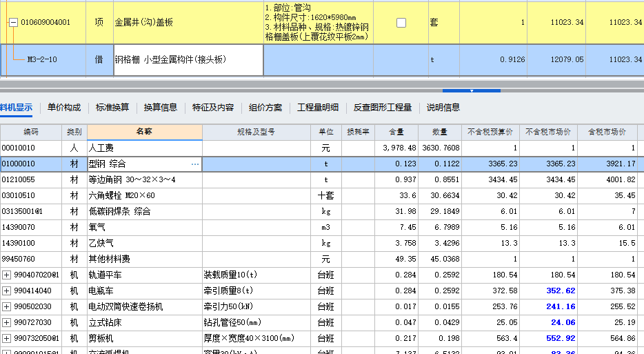This screenshot has height=354, width=644.
Task: Click the 类别 column header
Action: pyautogui.click(x=74, y=132)
